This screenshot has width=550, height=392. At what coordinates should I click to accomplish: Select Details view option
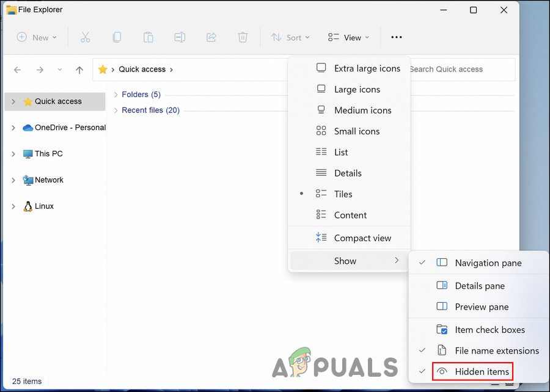tap(349, 173)
